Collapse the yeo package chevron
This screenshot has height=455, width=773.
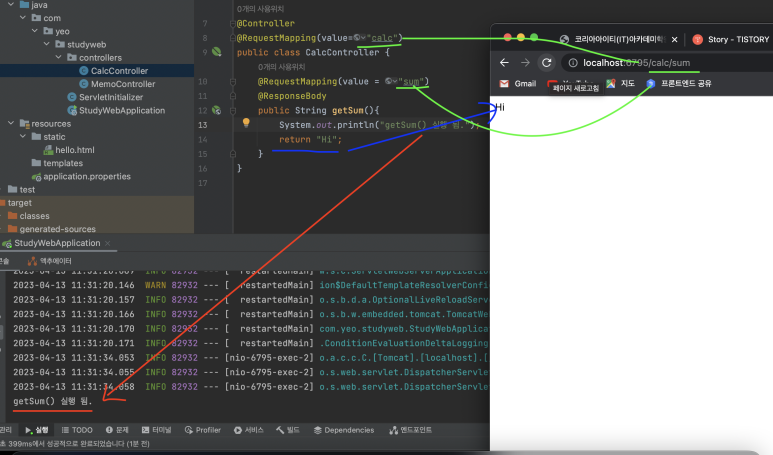[35, 31]
